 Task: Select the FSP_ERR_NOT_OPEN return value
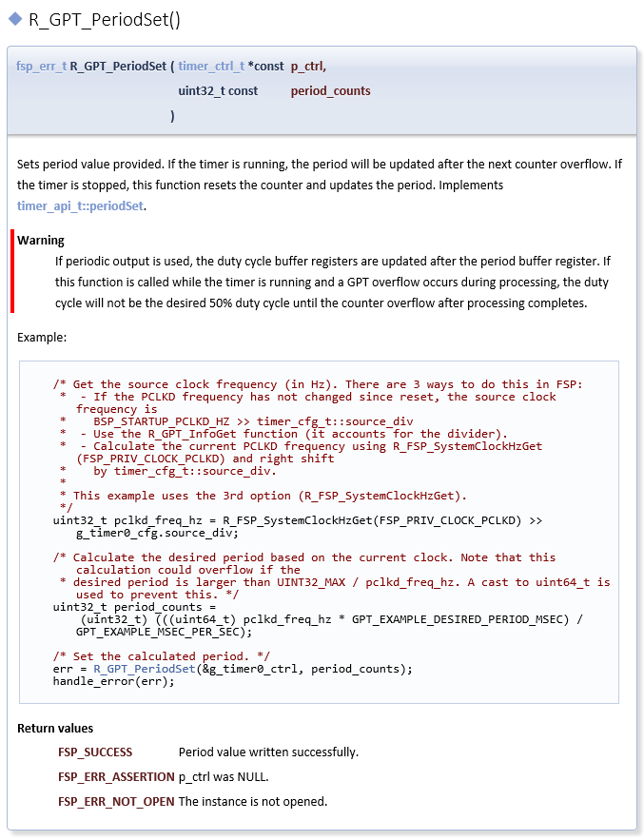(116, 802)
